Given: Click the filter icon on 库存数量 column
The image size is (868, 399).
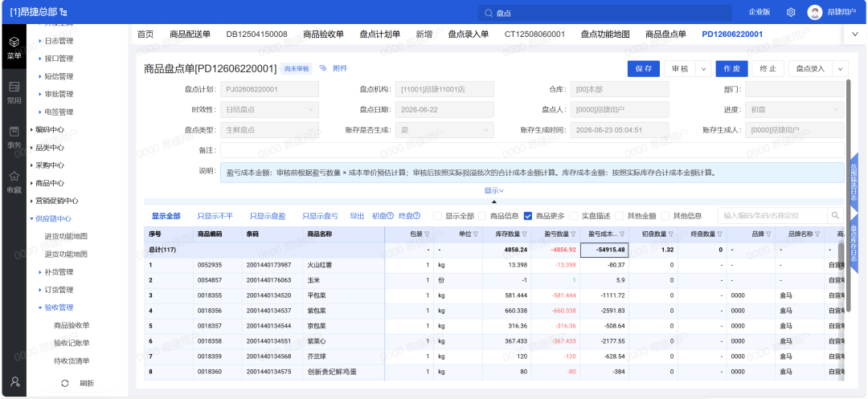Looking at the screenshot, I should (524, 234).
